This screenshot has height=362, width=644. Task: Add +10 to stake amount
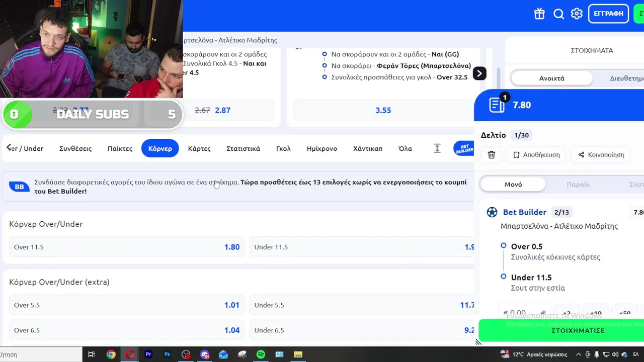click(x=596, y=312)
